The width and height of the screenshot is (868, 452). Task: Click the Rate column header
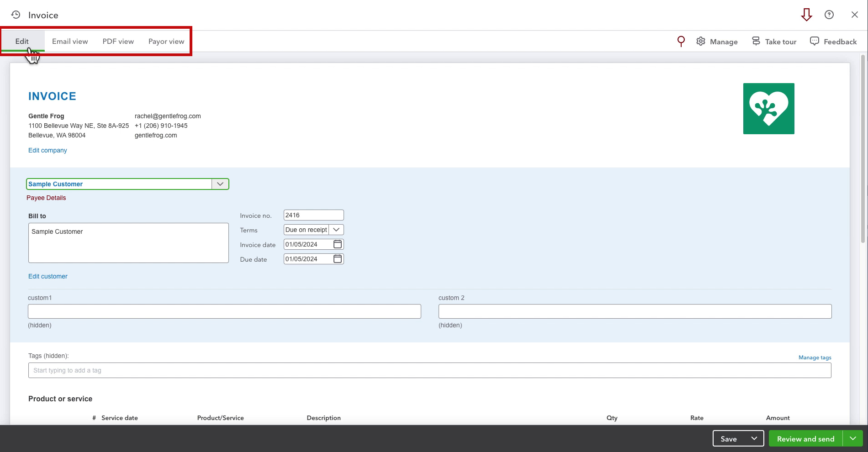(697, 418)
